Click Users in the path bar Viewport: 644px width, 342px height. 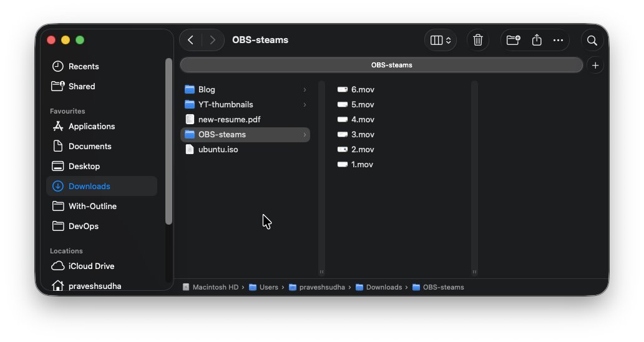[x=264, y=288]
